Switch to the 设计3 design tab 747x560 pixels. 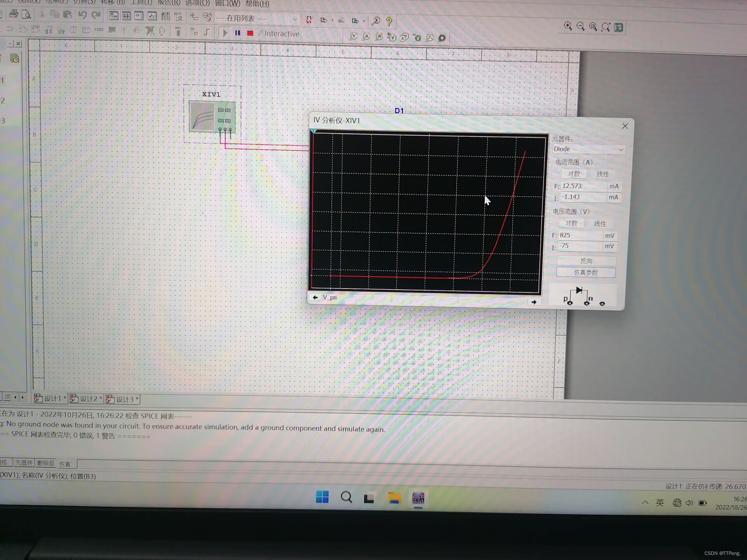122,399
